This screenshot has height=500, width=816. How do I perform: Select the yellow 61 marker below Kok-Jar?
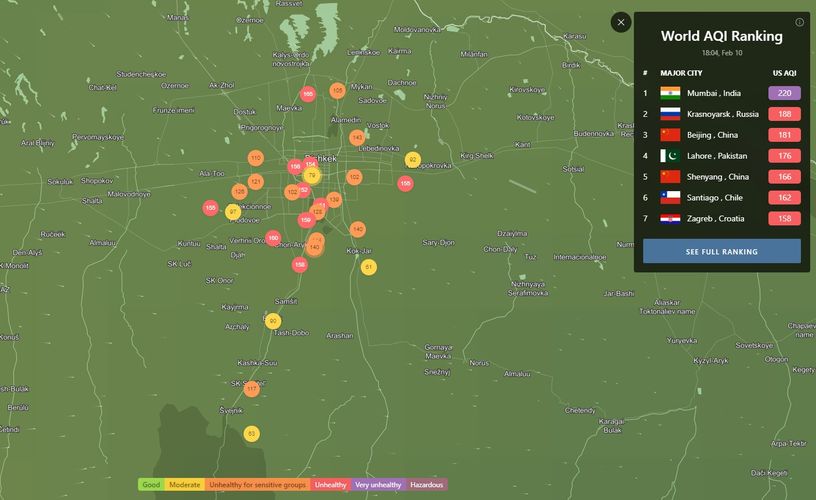[368, 267]
